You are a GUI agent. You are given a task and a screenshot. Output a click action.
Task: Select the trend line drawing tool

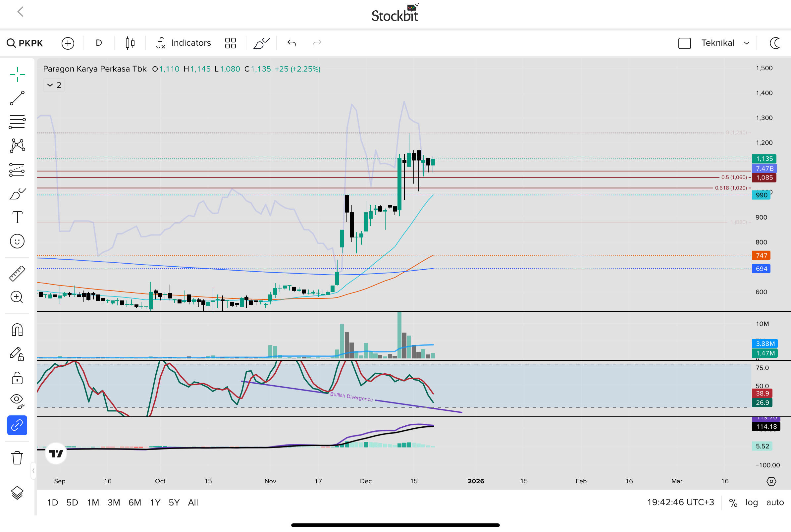(17, 98)
